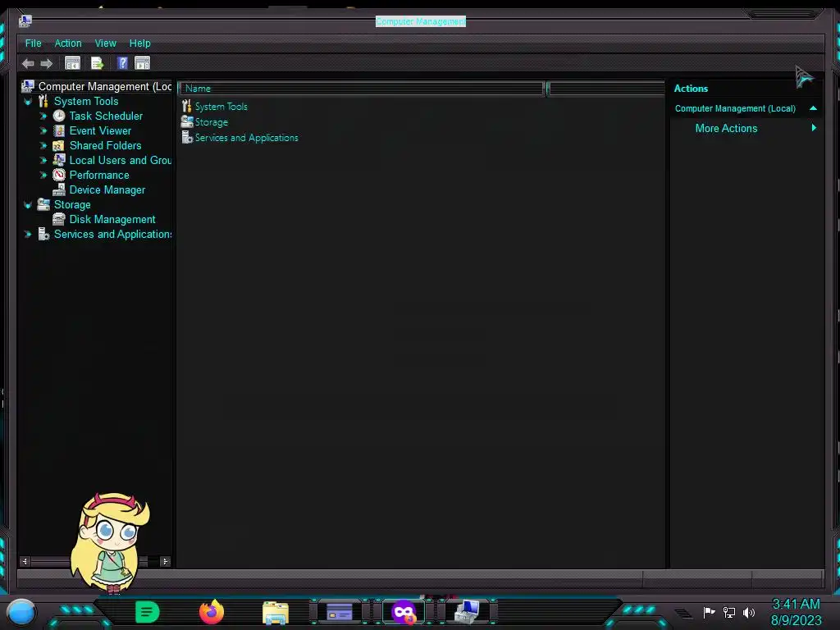Expand Services and Applications tree node
The image size is (840, 630).
pos(28,234)
